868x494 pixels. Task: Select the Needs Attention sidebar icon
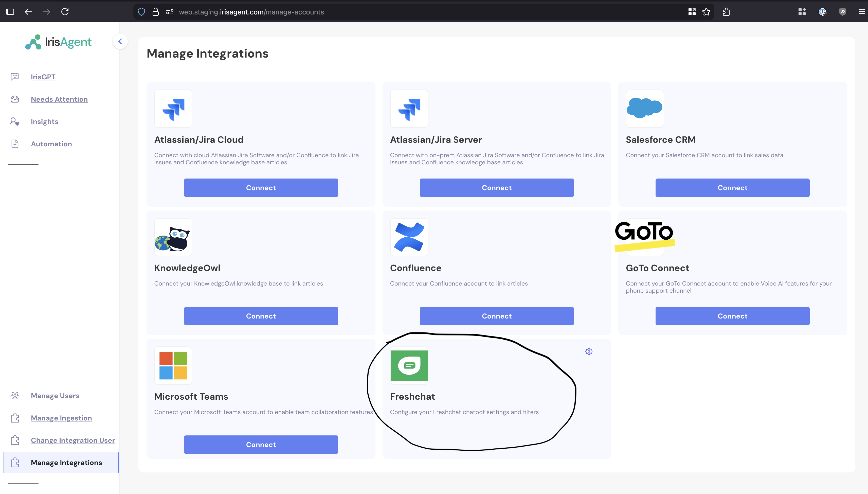pos(15,99)
